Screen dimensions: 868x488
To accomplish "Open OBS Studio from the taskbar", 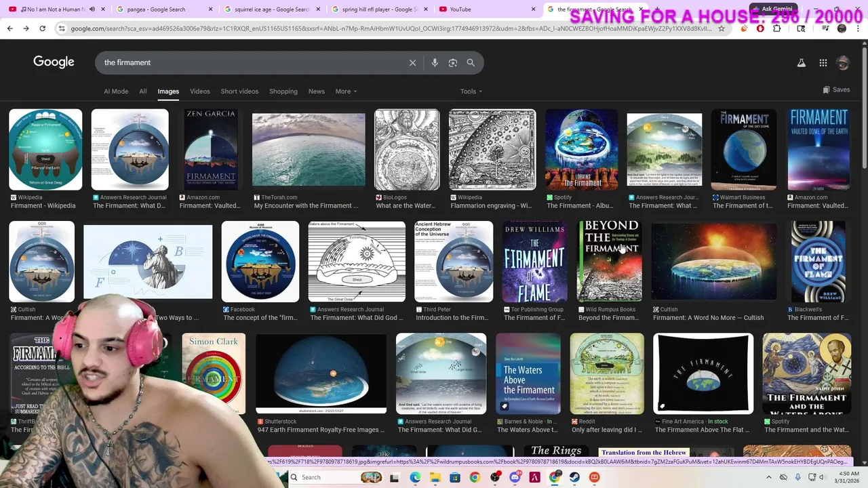I will (495, 477).
